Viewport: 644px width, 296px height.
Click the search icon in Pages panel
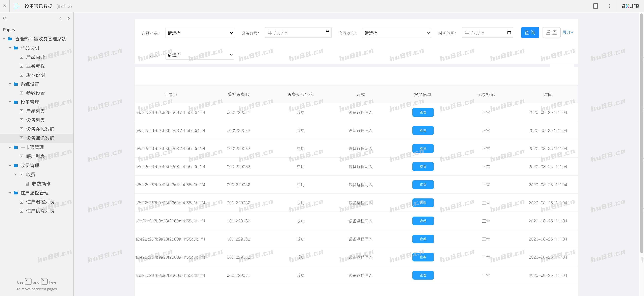(5, 18)
